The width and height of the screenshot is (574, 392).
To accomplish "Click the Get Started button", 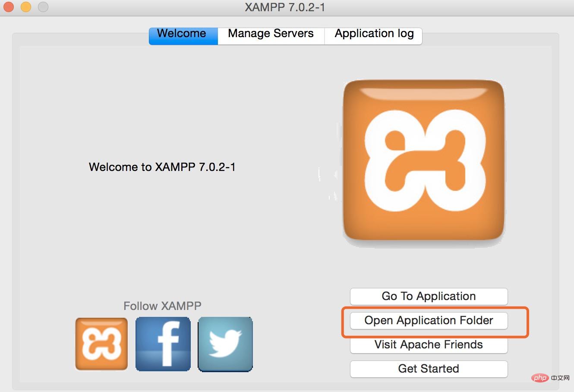I will (x=429, y=369).
